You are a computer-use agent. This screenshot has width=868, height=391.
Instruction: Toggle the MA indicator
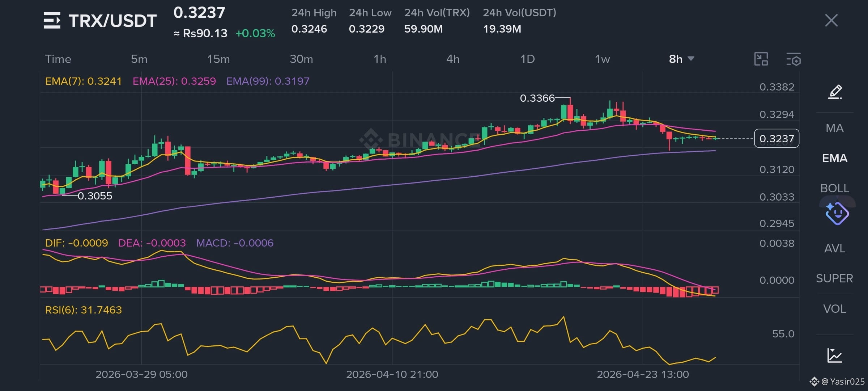pyautogui.click(x=835, y=128)
